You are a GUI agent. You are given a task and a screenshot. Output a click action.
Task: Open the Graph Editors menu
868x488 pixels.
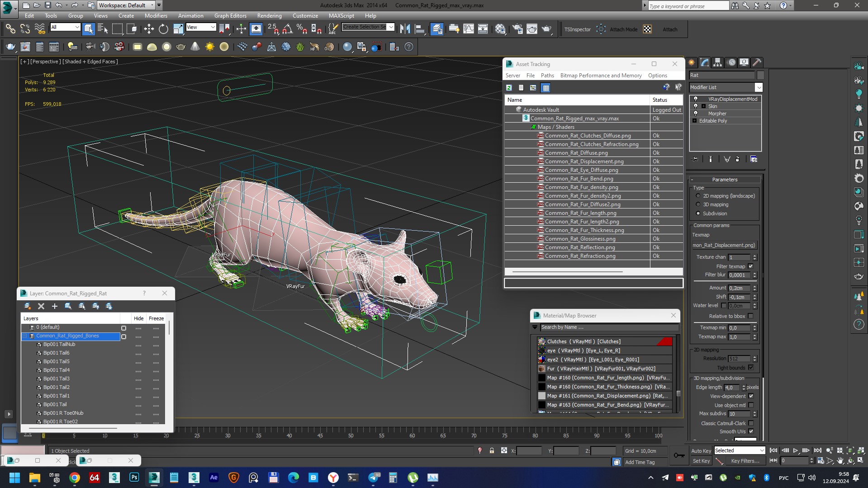tap(230, 15)
